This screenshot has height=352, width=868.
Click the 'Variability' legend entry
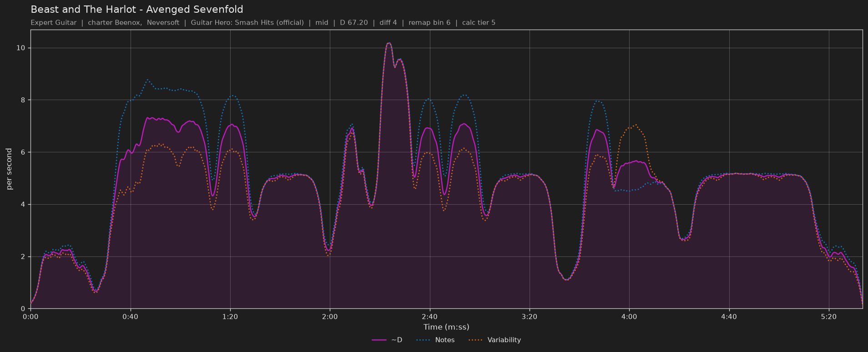[x=495, y=340]
